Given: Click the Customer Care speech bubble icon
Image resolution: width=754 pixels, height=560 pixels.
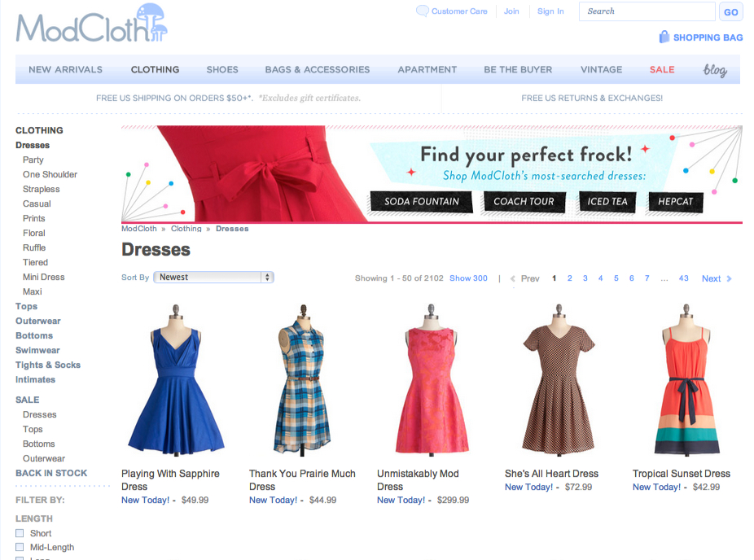Looking at the screenshot, I should pyautogui.click(x=423, y=11).
